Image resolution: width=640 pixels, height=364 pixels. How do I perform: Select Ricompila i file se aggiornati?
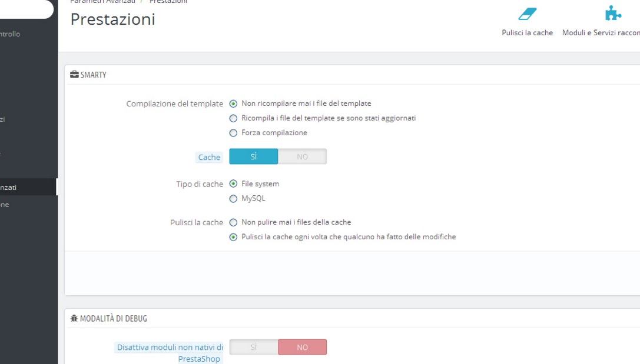point(233,118)
